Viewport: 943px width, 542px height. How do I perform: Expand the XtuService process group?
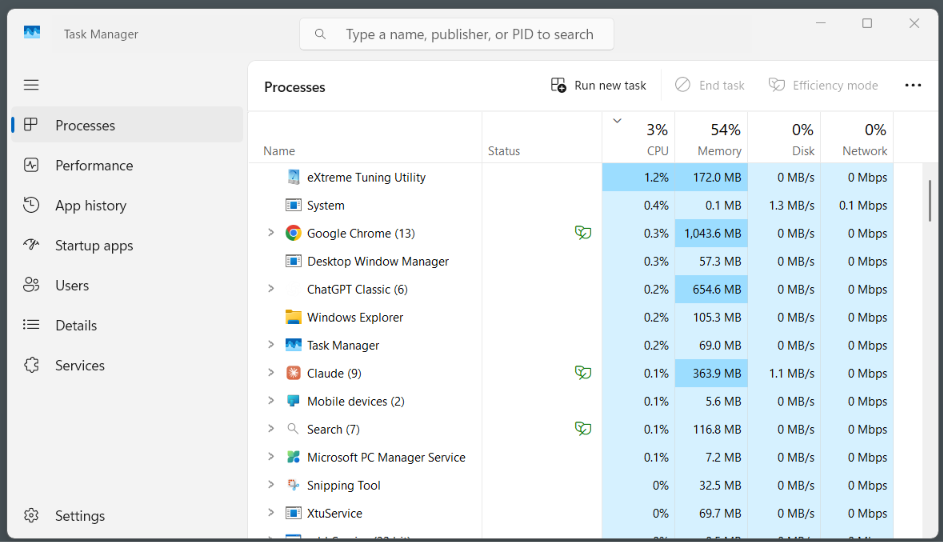(x=271, y=513)
